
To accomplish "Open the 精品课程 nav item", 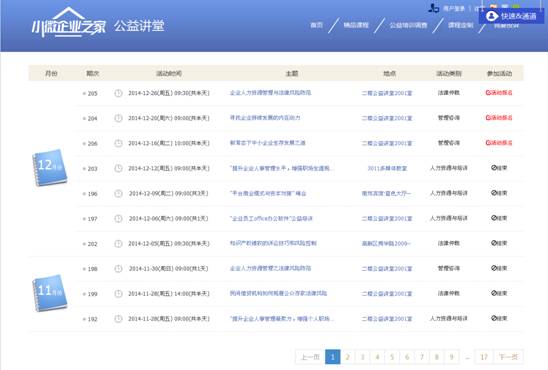I will coord(356,25).
